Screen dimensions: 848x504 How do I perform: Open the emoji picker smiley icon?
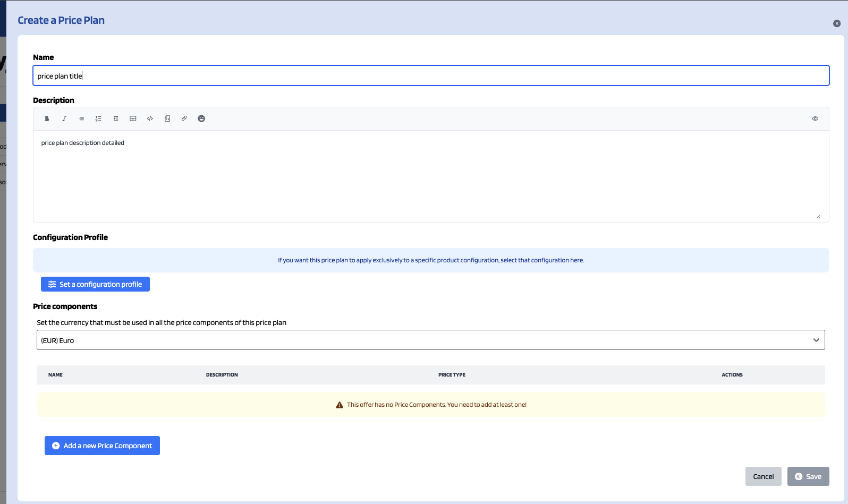(x=201, y=118)
